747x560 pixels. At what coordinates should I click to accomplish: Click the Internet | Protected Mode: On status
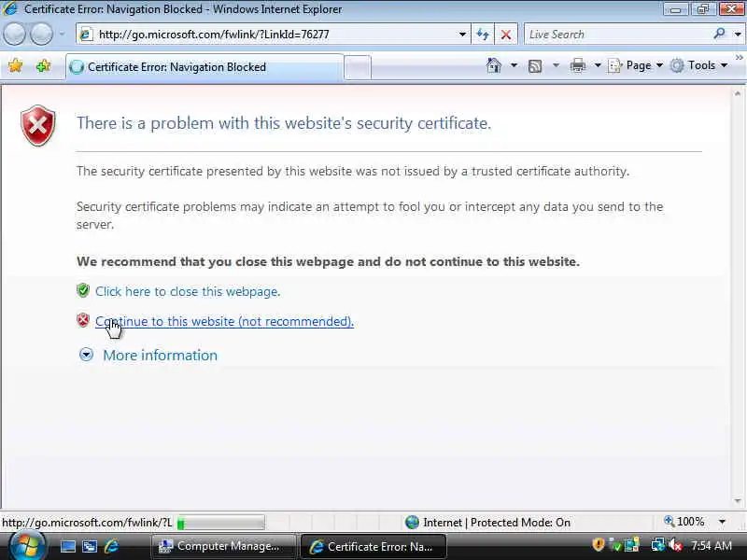tap(487, 523)
